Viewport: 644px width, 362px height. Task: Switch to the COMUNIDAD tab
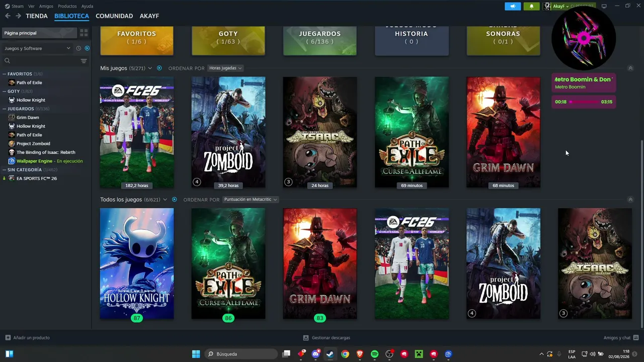pos(114,16)
